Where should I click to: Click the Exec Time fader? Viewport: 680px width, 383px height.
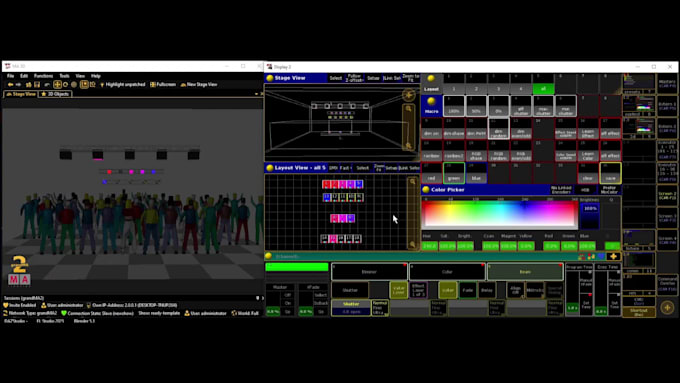coord(601,293)
